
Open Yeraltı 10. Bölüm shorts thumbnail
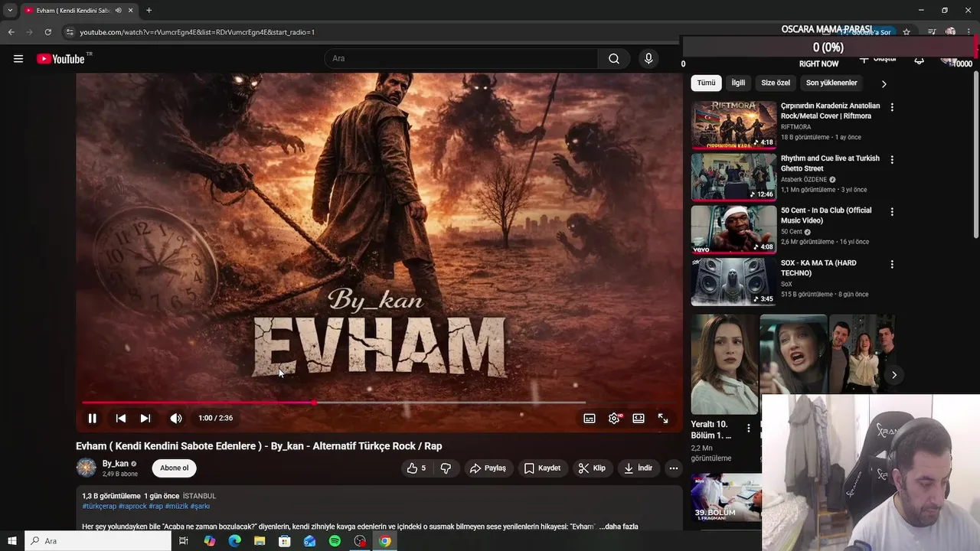[724, 364]
